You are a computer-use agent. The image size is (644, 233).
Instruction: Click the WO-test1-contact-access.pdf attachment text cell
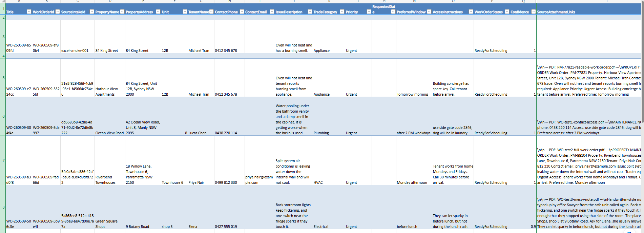(x=589, y=116)
